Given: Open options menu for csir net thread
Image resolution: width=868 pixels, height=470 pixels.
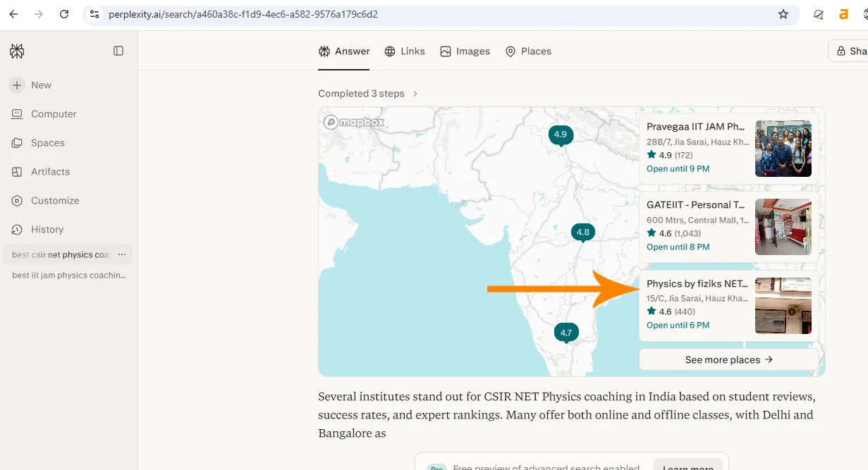Looking at the screenshot, I should coord(122,254).
